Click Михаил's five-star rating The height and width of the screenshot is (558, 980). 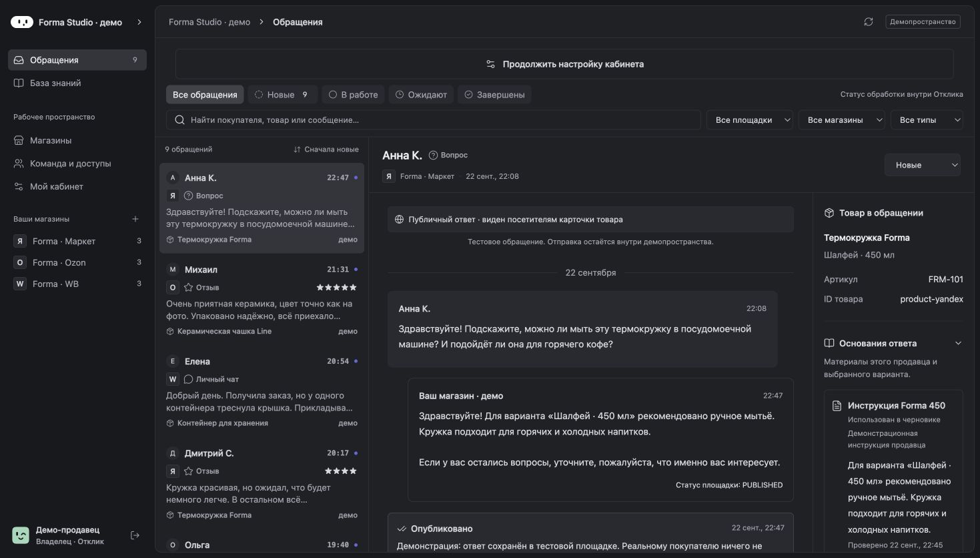[337, 288]
